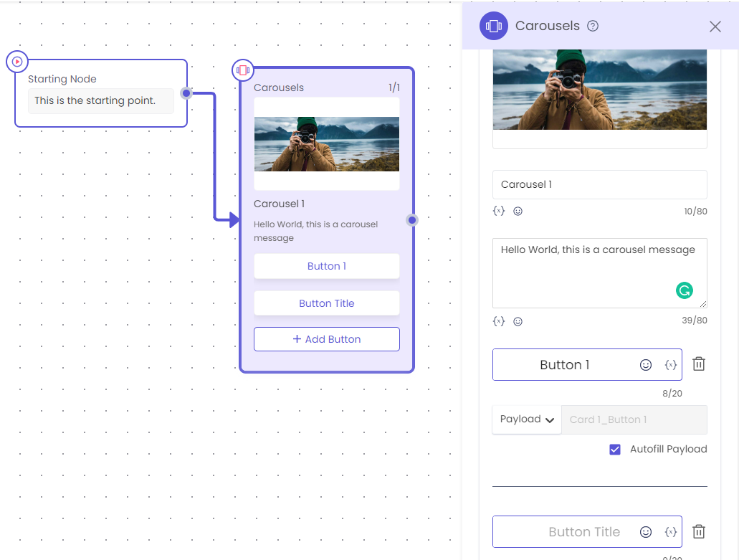The width and height of the screenshot is (739, 560).
Task: Click Button Title on the carousel node
Action: pos(327,303)
